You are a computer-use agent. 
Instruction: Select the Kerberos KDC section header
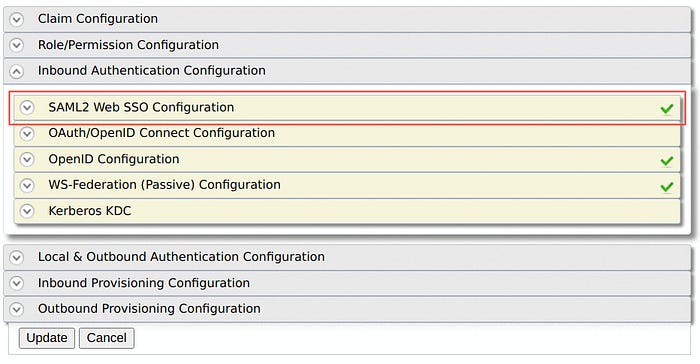[x=347, y=211]
